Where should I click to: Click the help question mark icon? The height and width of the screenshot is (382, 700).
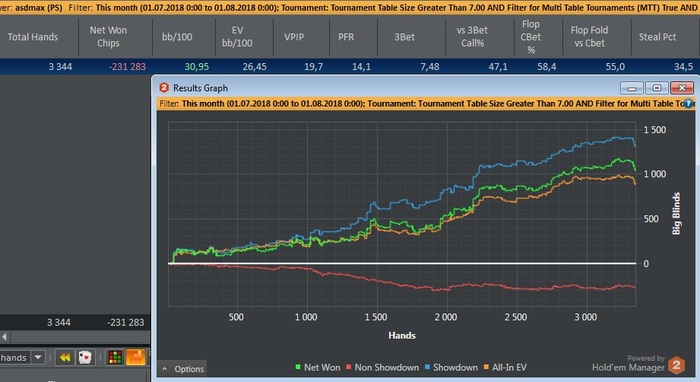pyautogui.click(x=688, y=104)
